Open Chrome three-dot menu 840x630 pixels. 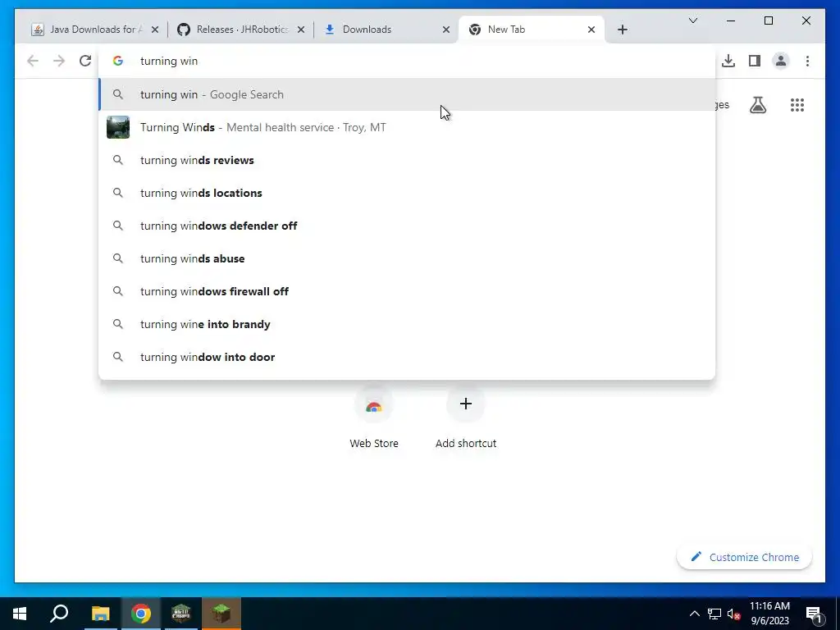click(807, 61)
